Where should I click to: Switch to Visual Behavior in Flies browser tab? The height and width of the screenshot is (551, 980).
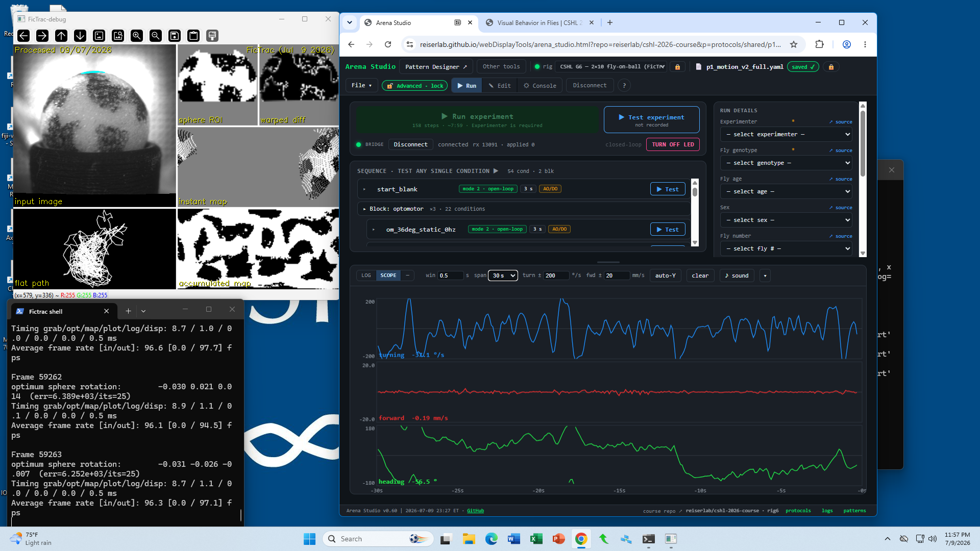(540, 22)
